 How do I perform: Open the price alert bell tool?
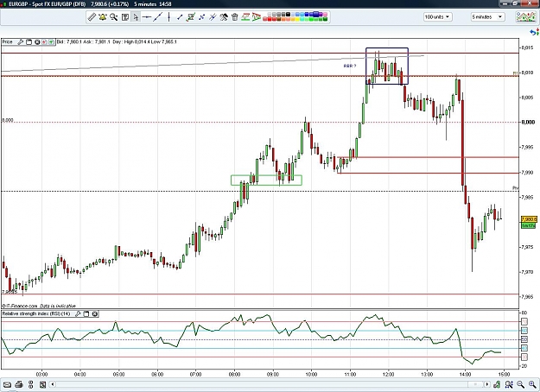coord(103,17)
